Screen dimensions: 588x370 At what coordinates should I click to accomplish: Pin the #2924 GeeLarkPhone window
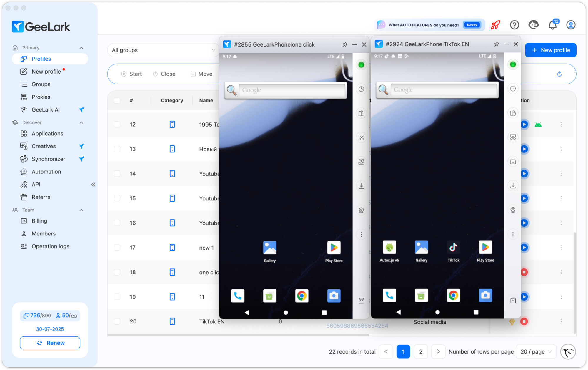point(497,44)
